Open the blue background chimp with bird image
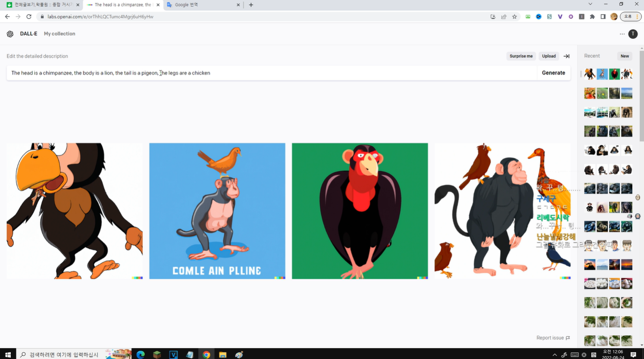Viewport: 644px width, 359px height. (x=217, y=211)
